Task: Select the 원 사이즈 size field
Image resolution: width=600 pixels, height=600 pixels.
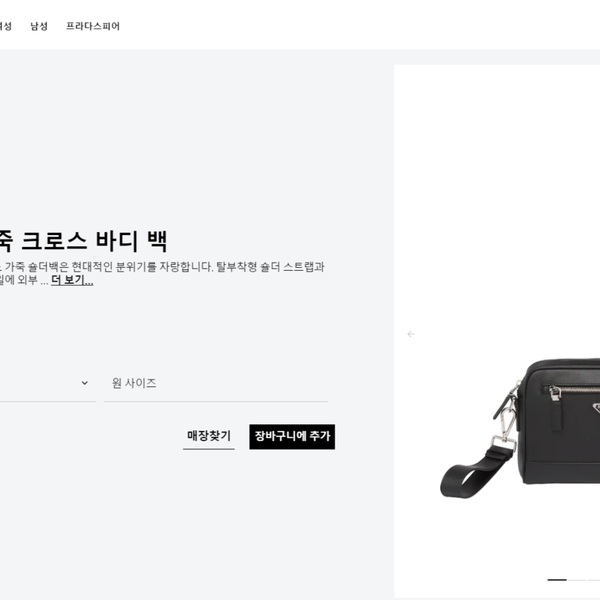Action: pos(216,383)
